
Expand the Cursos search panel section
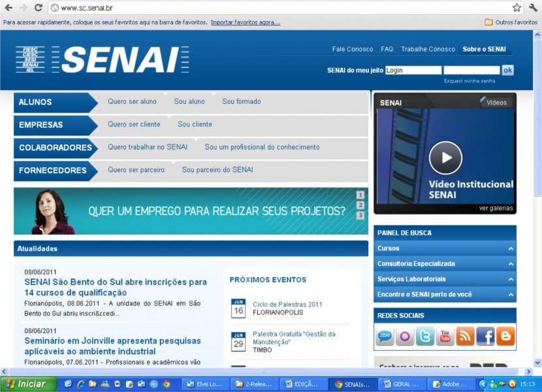pyautogui.click(x=445, y=248)
